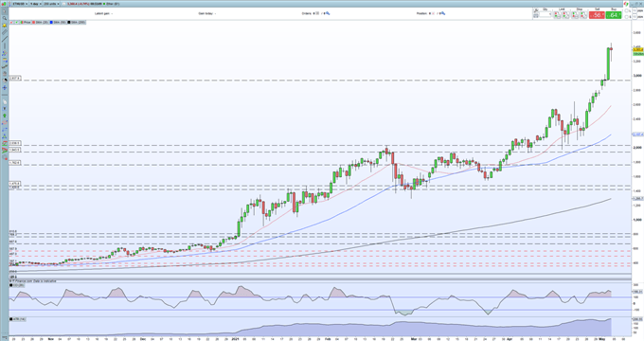Click the first Limit order icon
Screen dimensions: 644x341
point(557,15)
